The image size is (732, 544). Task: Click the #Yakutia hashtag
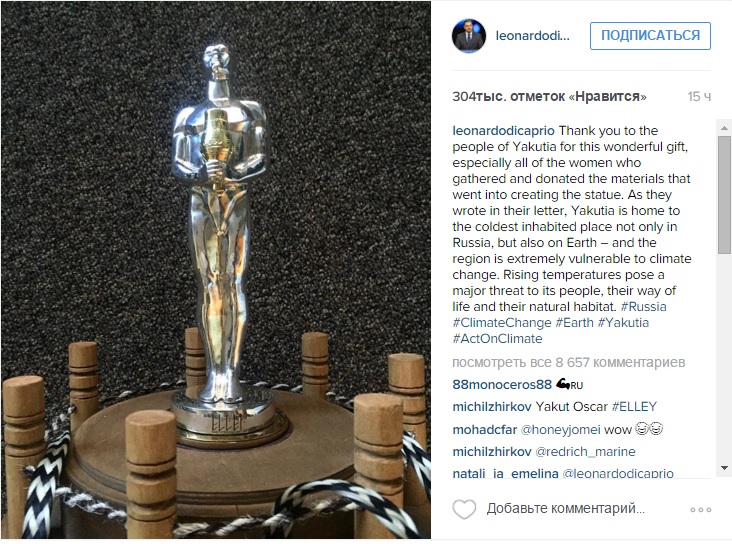tap(623, 323)
